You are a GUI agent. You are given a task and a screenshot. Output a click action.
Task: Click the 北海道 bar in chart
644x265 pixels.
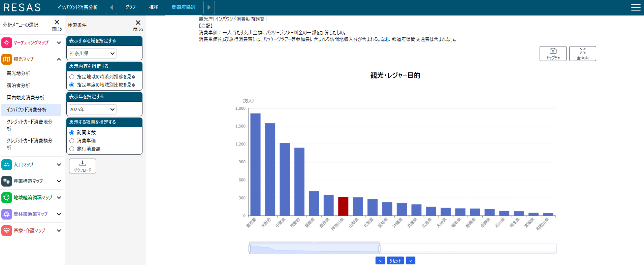[x=373, y=207]
